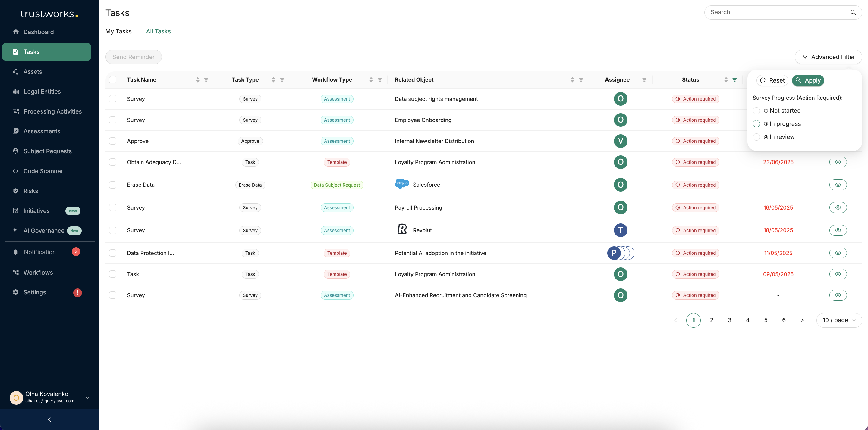The width and height of the screenshot is (868, 430).
Task: Expand the Olha Kovalenko profile chevron
Action: (x=87, y=397)
